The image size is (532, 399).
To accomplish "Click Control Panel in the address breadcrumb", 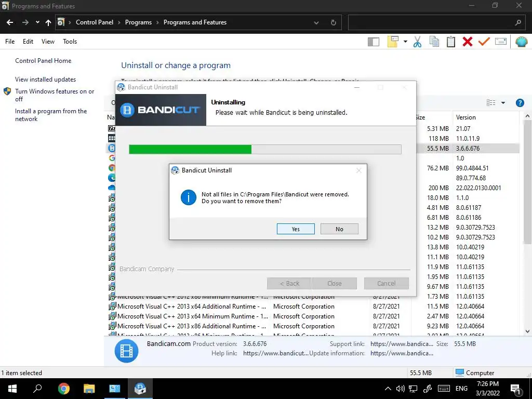I will click(x=95, y=22).
